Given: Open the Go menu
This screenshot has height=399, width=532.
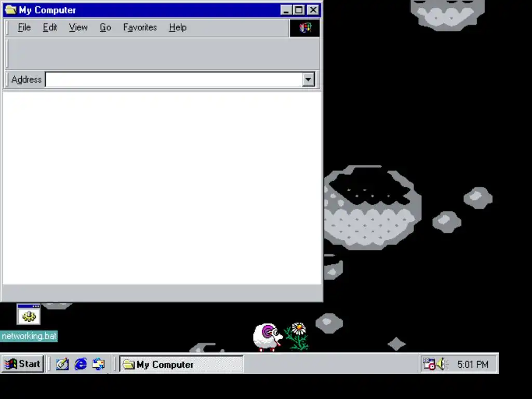Looking at the screenshot, I should click(105, 28).
